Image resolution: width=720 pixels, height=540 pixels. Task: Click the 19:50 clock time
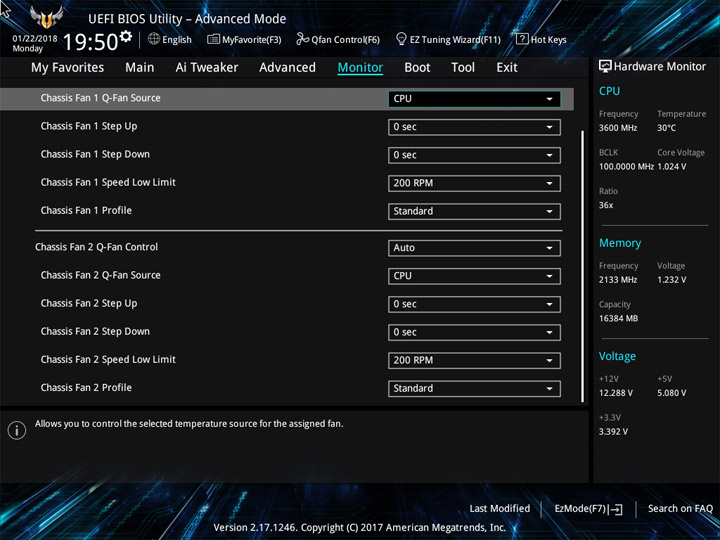point(90,42)
